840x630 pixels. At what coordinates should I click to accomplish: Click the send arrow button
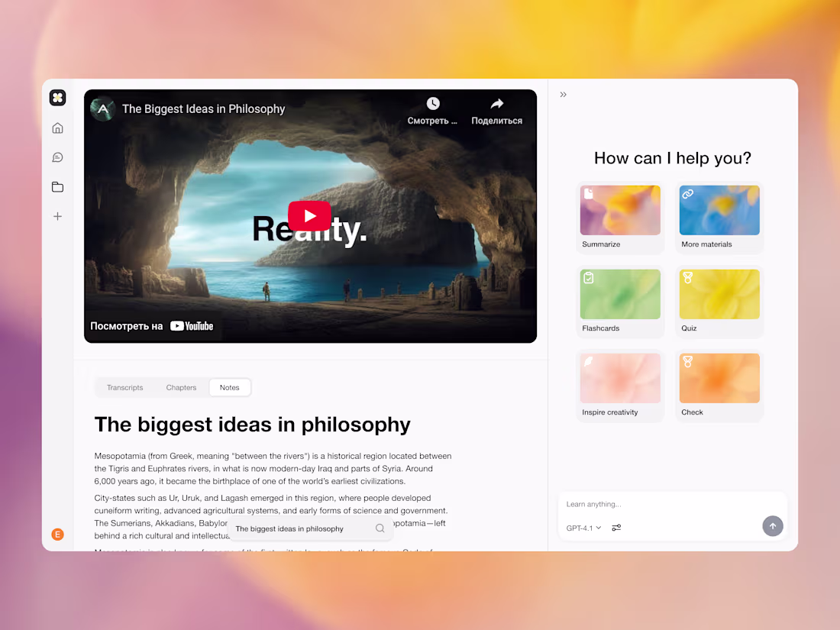pyautogui.click(x=773, y=526)
